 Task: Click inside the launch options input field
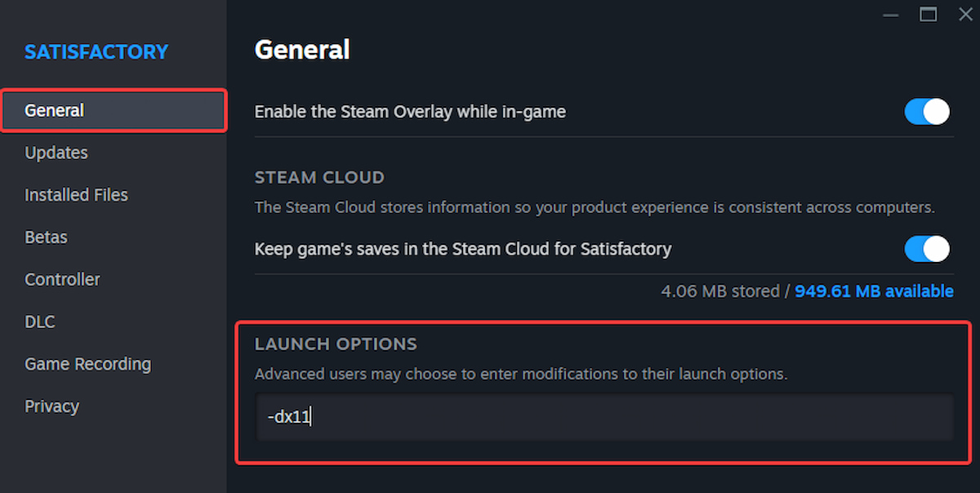(x=604, y=417)
